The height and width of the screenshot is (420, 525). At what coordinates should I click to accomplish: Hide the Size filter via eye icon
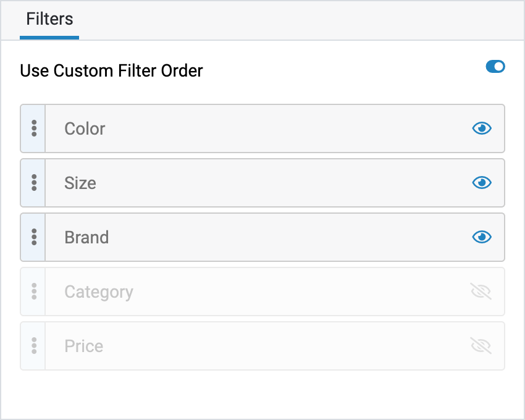click(x=482, y=183)
